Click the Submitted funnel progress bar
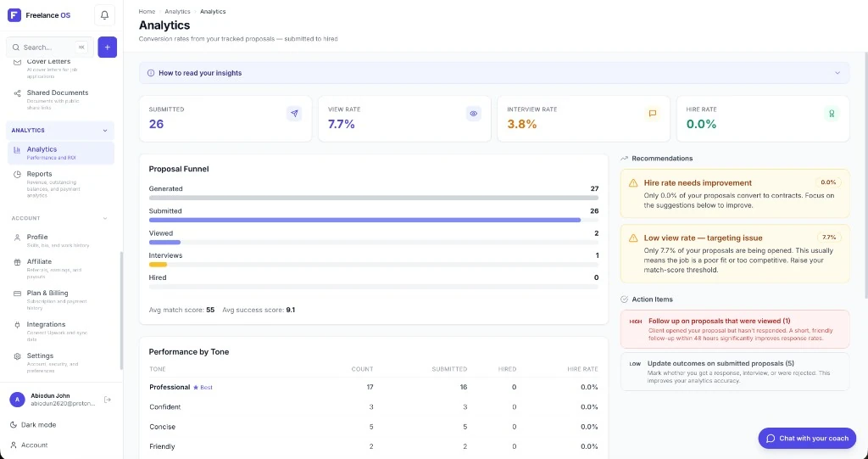This screenshot has width=868, height=459. (x=374, y=220)
